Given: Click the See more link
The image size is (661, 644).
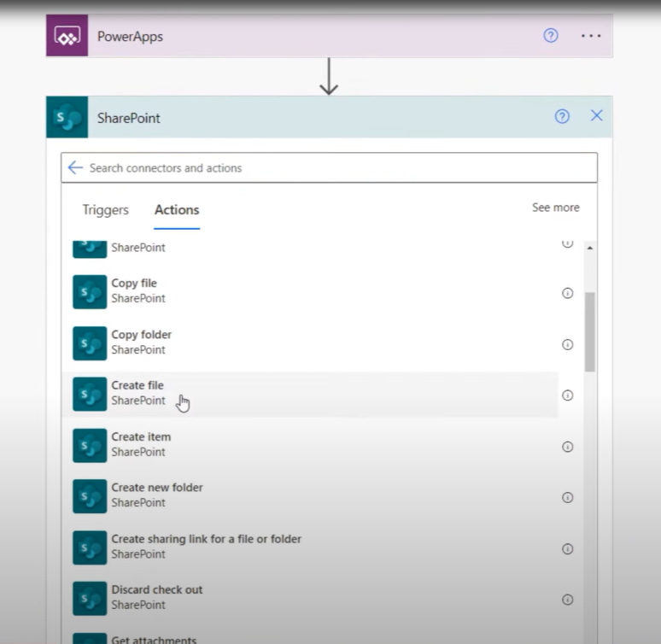Looking at the screenshot, I should (556, 208).
